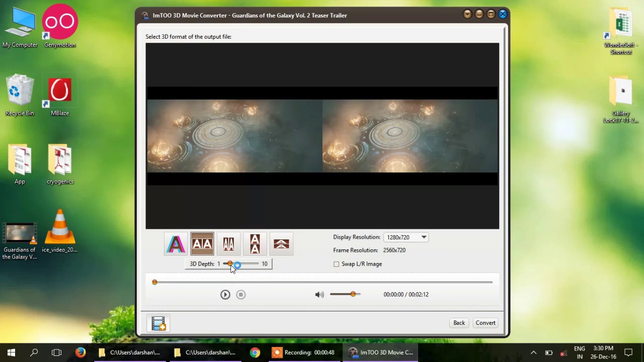This screenshot has width=644, height=362.
Task: Open the taskbar clock 3:30 PM
Action: pyautogui.click(x=604, y=352)
